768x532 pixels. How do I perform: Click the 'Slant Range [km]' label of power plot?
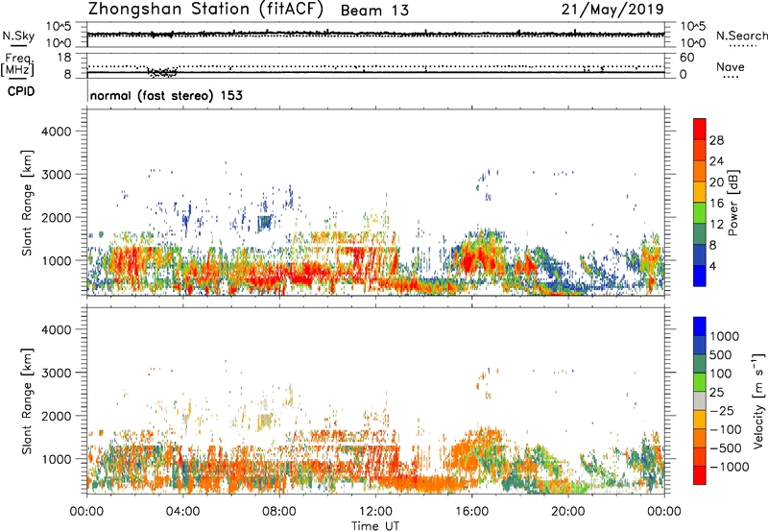coord(27,203)
